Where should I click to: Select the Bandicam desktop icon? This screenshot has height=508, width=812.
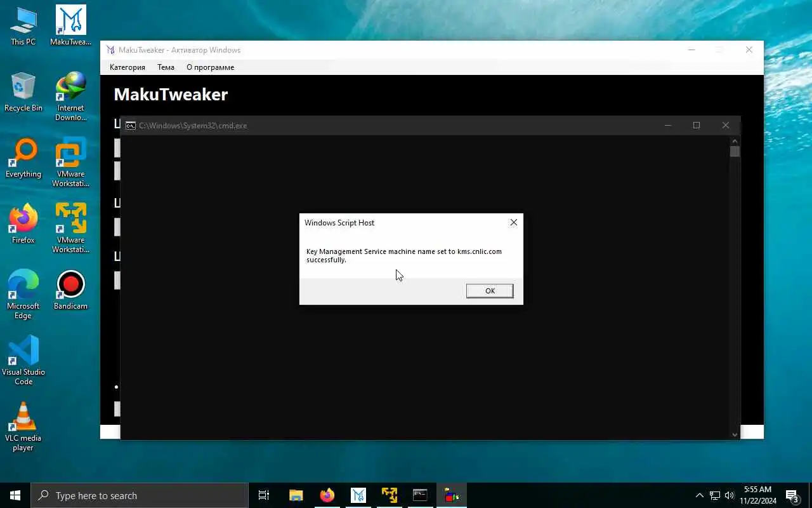tap(70, 291)
